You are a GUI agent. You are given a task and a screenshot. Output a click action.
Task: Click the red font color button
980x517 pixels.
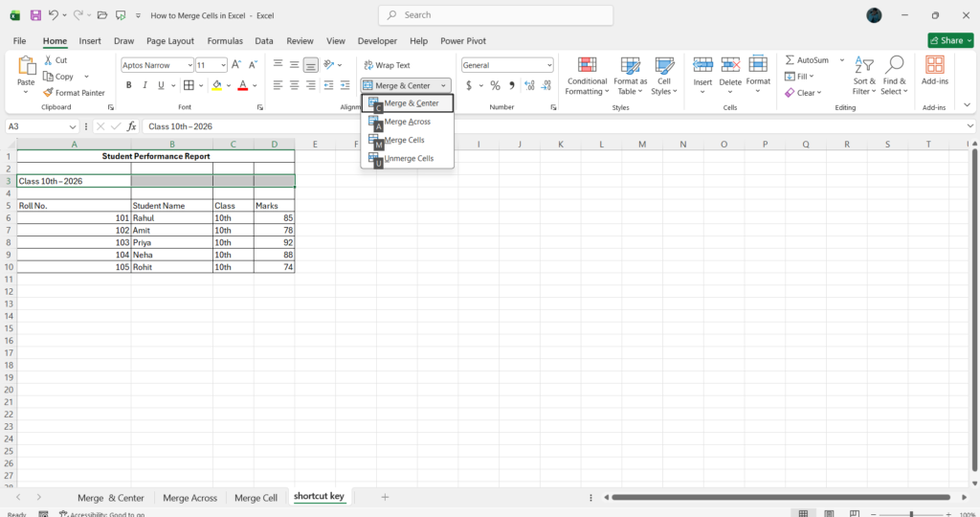[x=243, y=85]
